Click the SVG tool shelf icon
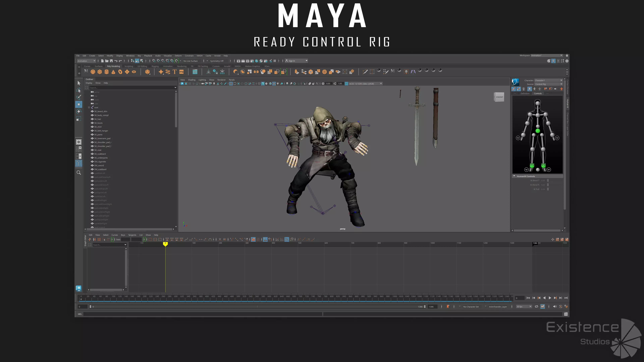Screen dimensions: 644x362 pos(181,72)
